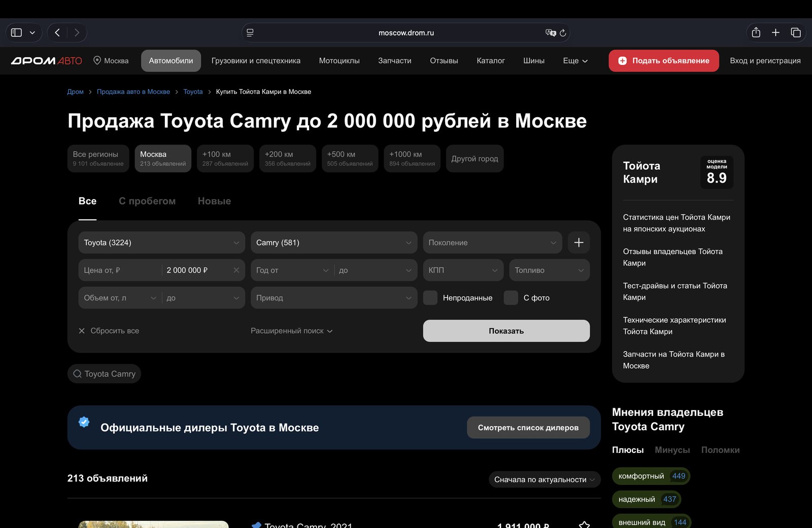Open Грузовики и спецтехника section
The height and width of the screenshot is (528, 812).
256,61
